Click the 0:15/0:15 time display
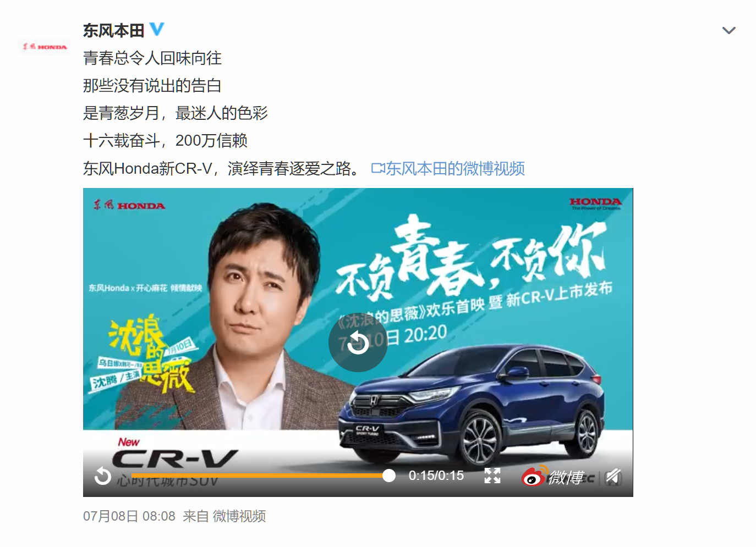 pos(436,476)
